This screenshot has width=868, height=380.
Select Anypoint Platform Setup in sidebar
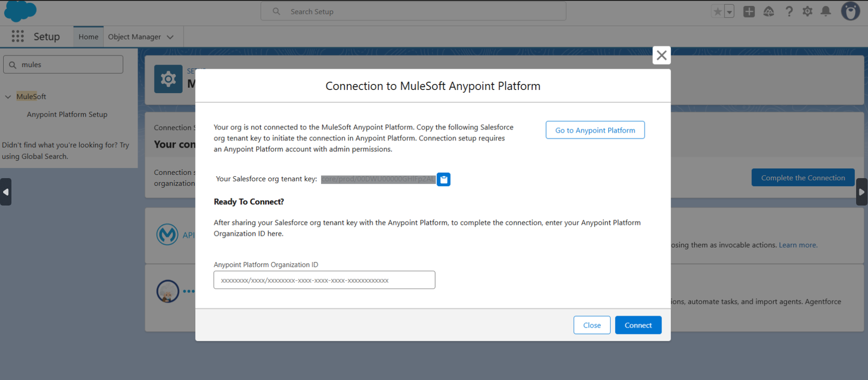point(67,115)
